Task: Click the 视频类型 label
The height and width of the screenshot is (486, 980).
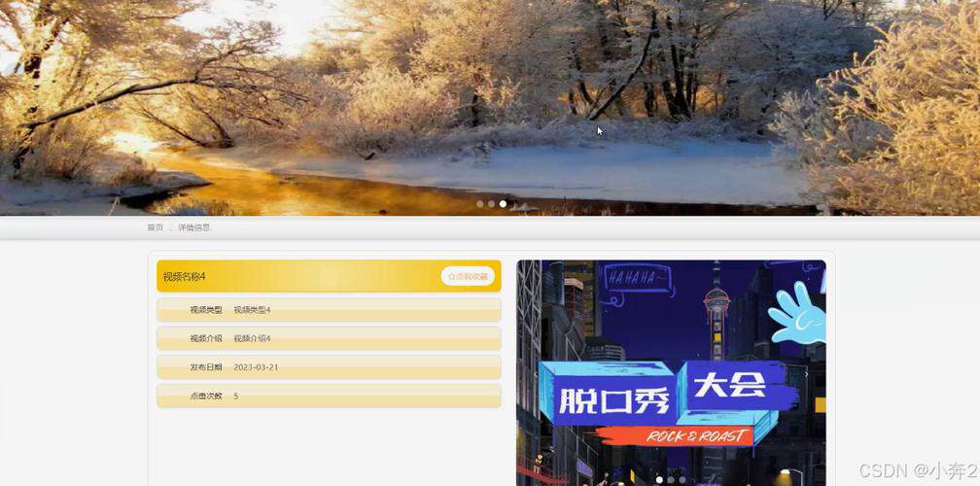Action: coord(206,310)
